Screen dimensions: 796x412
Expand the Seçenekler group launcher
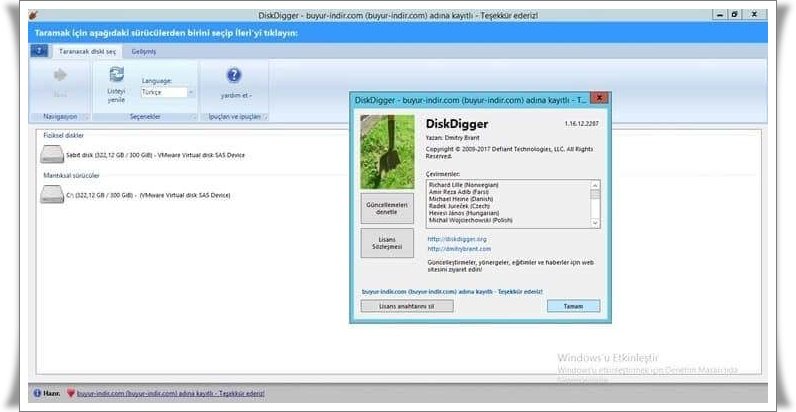(193, 117)
